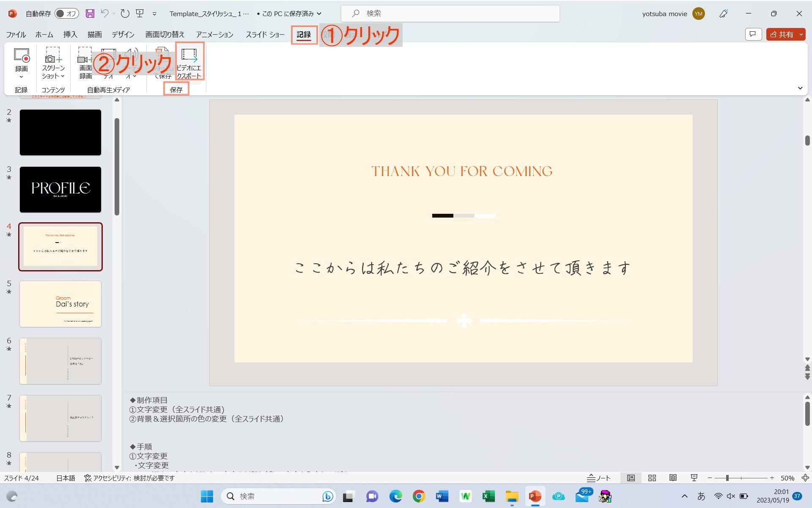Open the File (ファイル) tab
This screenshot has width=812, height=508.
coord(16,35)
